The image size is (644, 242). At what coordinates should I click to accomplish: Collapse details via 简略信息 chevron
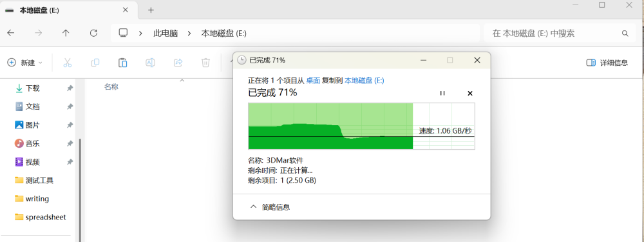pyautogui.click(x=253, y=207)
